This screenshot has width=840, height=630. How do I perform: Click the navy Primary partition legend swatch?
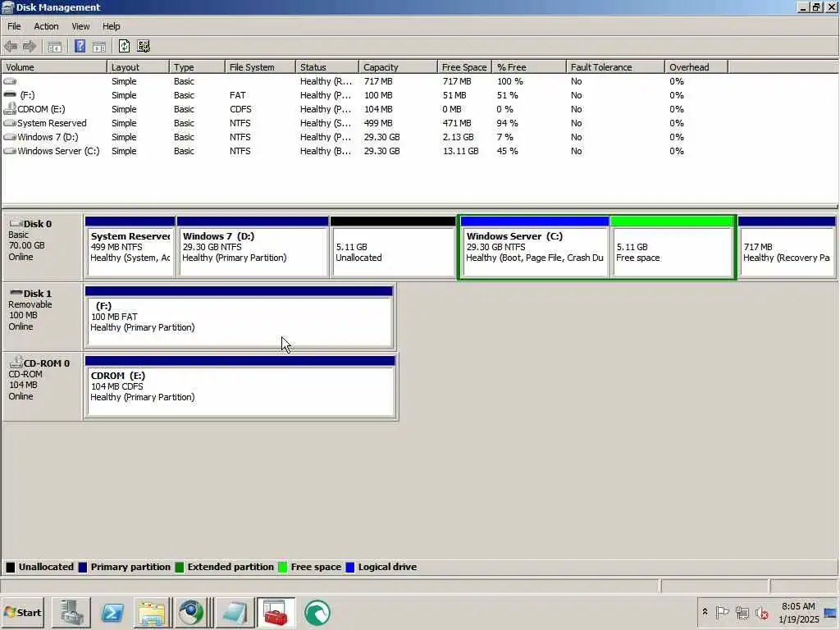pos(83,567)
